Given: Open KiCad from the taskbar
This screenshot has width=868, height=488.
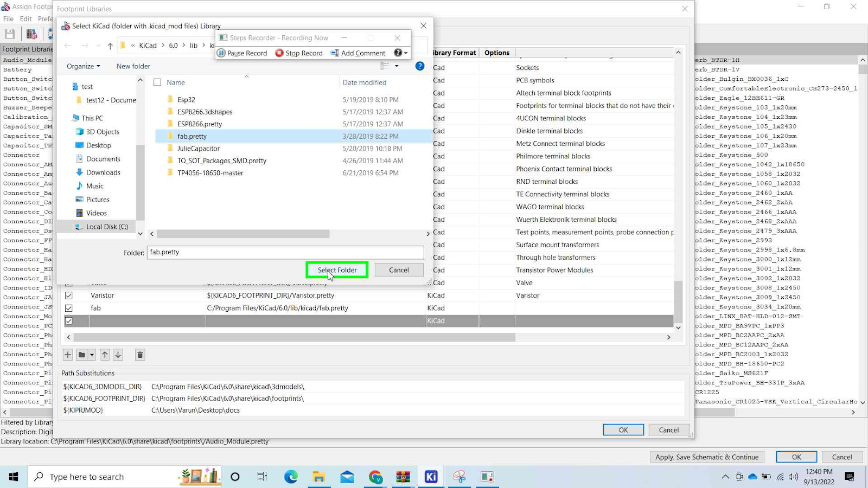Looking at the screenshot, I should click(431, 477).
